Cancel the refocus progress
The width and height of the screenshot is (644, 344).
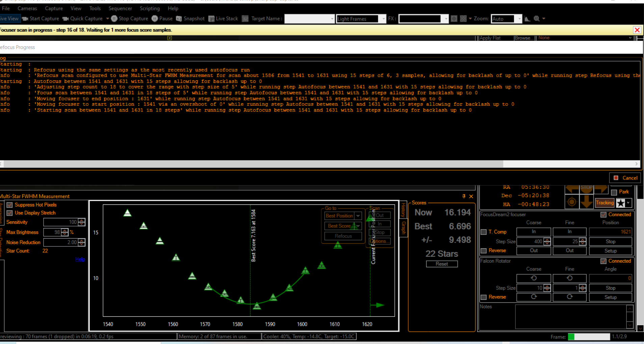625,178
